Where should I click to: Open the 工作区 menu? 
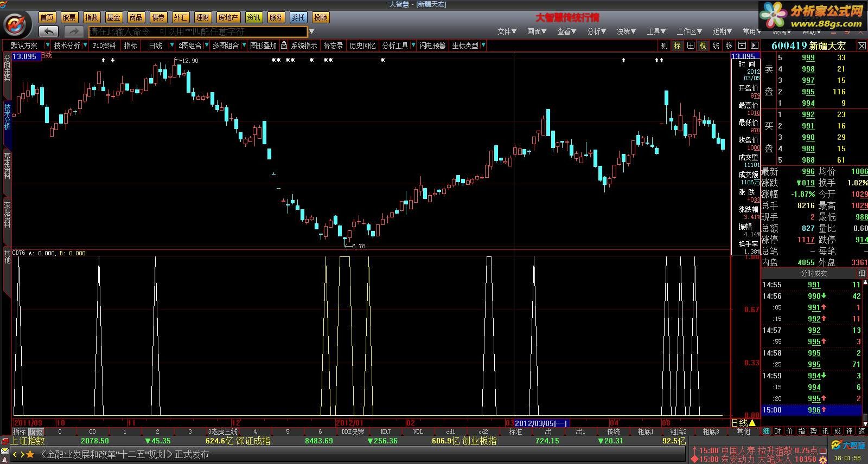[690, 31]
